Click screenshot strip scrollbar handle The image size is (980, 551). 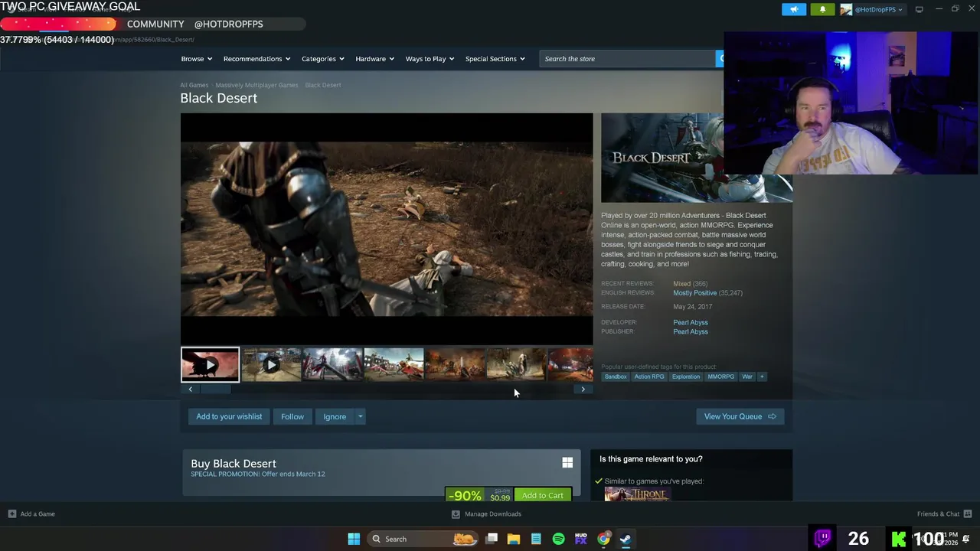215,389
